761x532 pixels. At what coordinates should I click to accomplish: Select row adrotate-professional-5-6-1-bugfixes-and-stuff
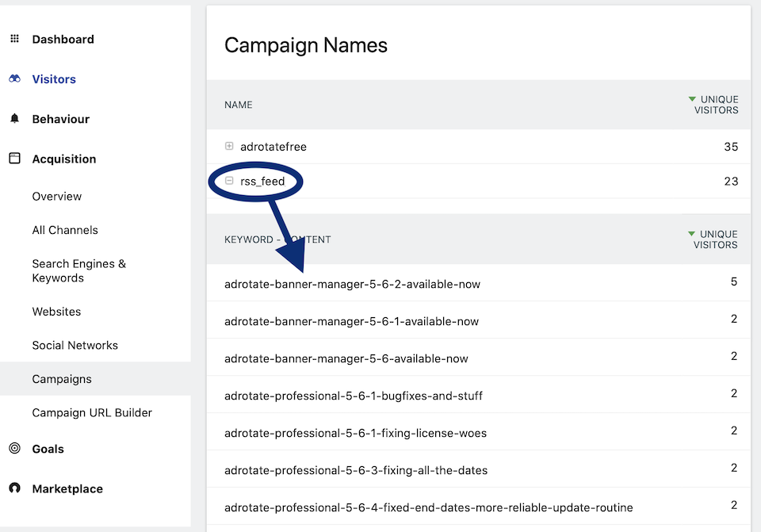pyautogui.click(x=479, y=394)
